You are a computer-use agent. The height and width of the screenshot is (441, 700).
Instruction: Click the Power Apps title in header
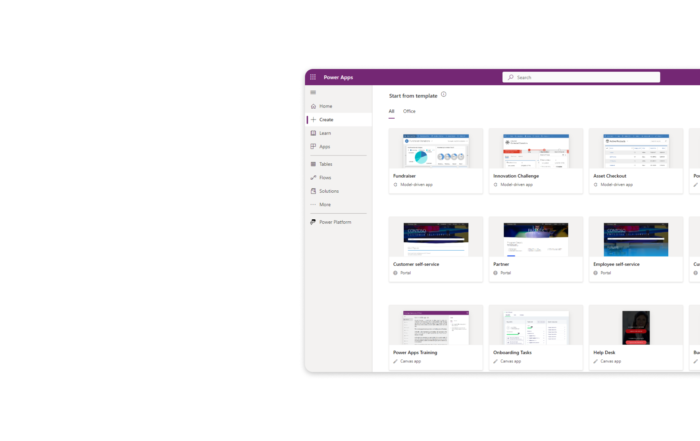[x=338, y=77]
